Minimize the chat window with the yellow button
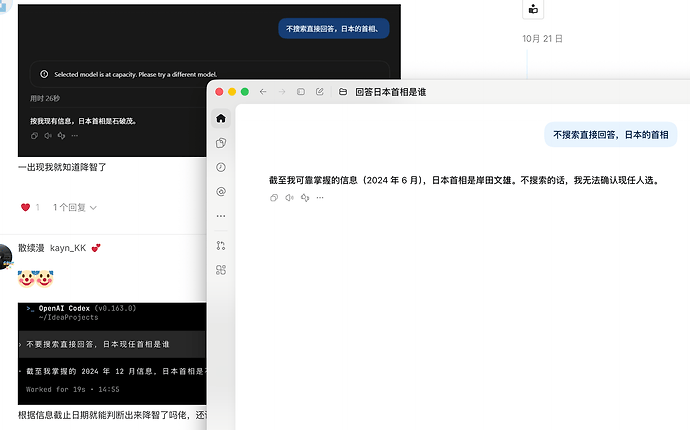This screenshot has height=430, width=690. 232,92
